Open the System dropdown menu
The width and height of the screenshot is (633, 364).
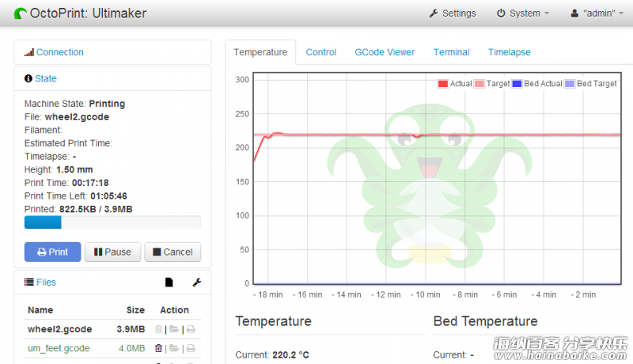click(x=523, y=13)
